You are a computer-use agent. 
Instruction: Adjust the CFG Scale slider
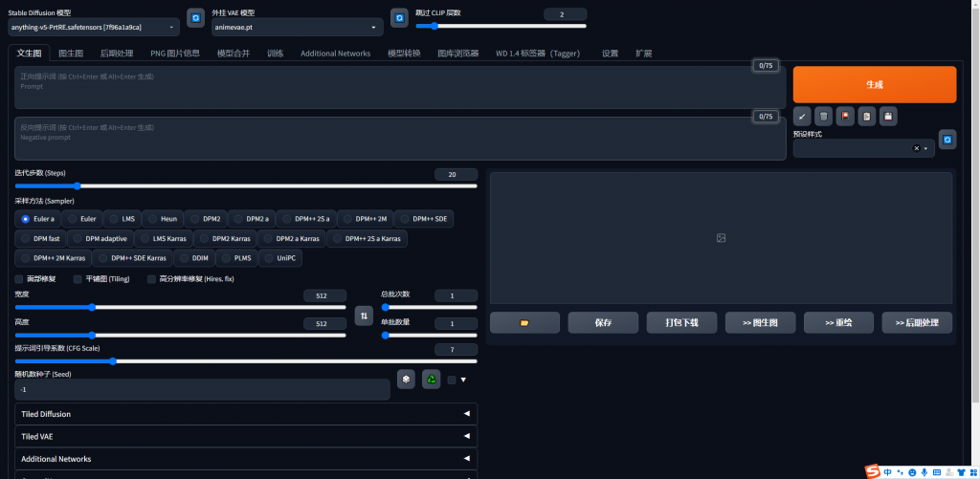click(246, 361)
